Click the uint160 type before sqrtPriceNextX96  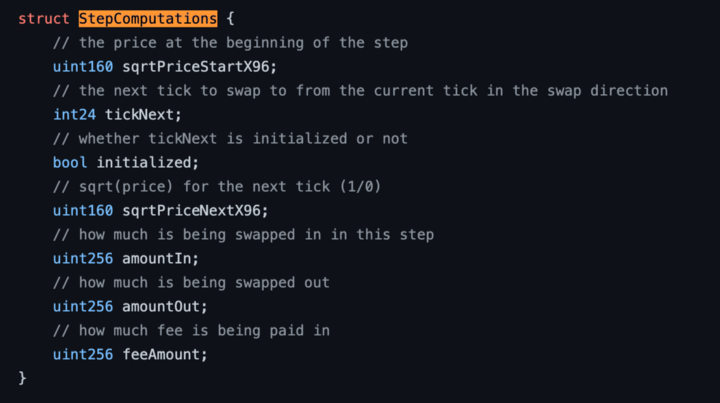pos(83,210)
